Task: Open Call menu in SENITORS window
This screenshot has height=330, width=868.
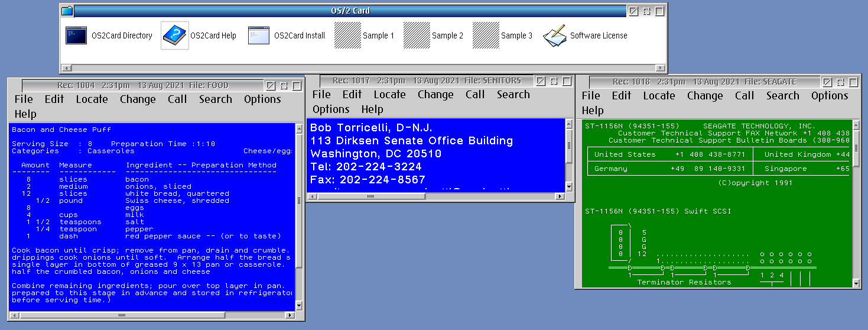Action: [x=475, y=95]
